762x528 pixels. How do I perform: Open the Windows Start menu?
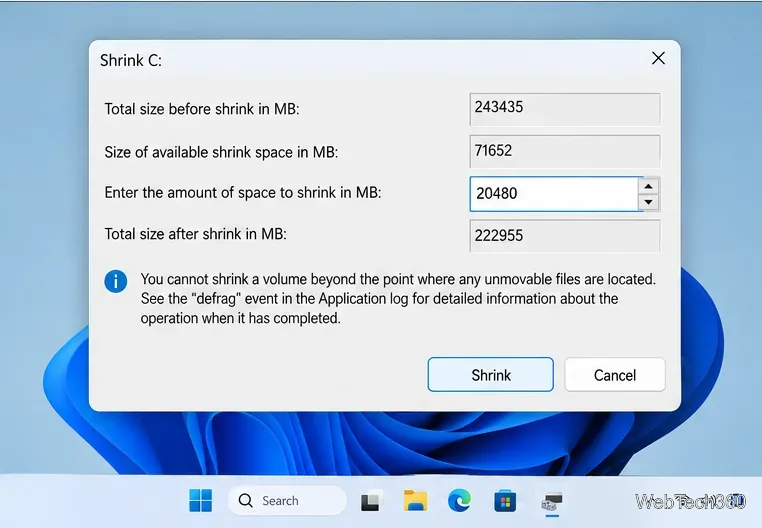200,500
